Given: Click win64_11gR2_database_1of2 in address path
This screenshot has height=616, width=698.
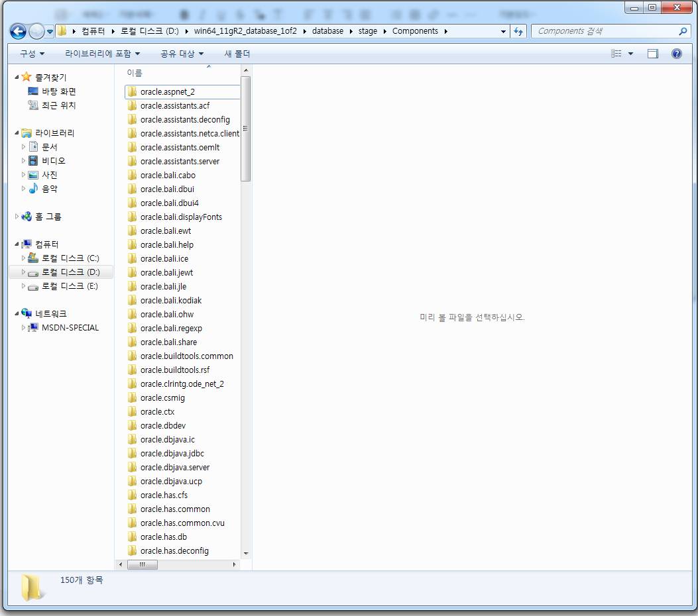Looking at the screenshot, I should (245, 31).
